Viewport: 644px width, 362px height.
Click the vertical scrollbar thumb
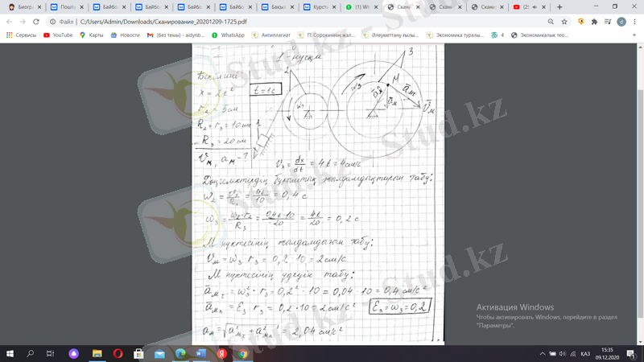pyautogui.click(x=640, y=204)
